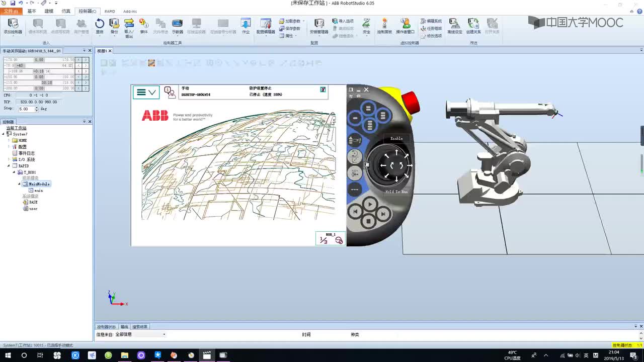The image size is (644, 362).
Task: Toggle the linear/reorient motion mode button
Action: pyautogui.click(x=355, y=156)
